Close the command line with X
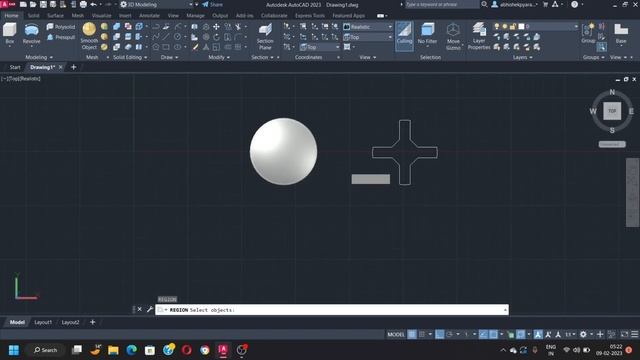Screen dimensions: 640x360 point(140,309)
